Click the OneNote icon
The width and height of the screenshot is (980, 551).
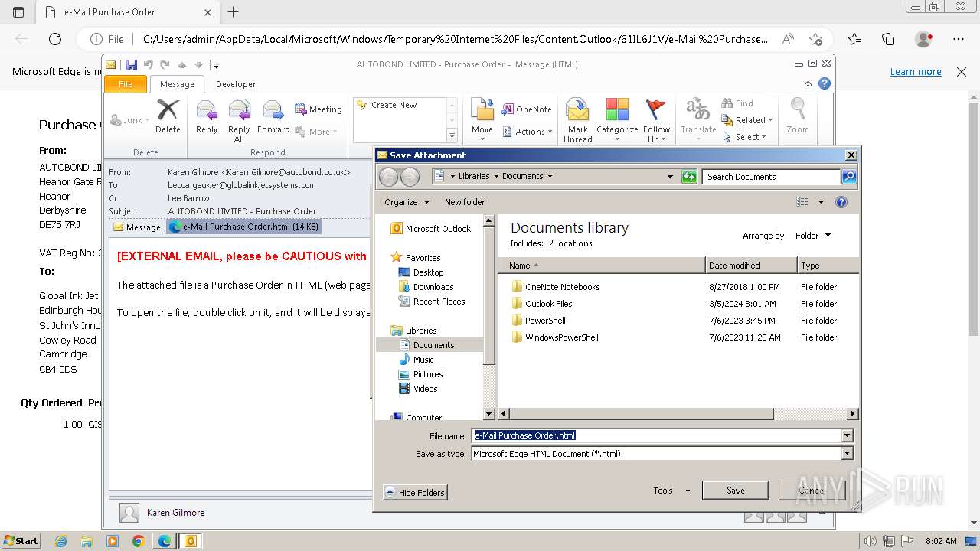(508, 109)
